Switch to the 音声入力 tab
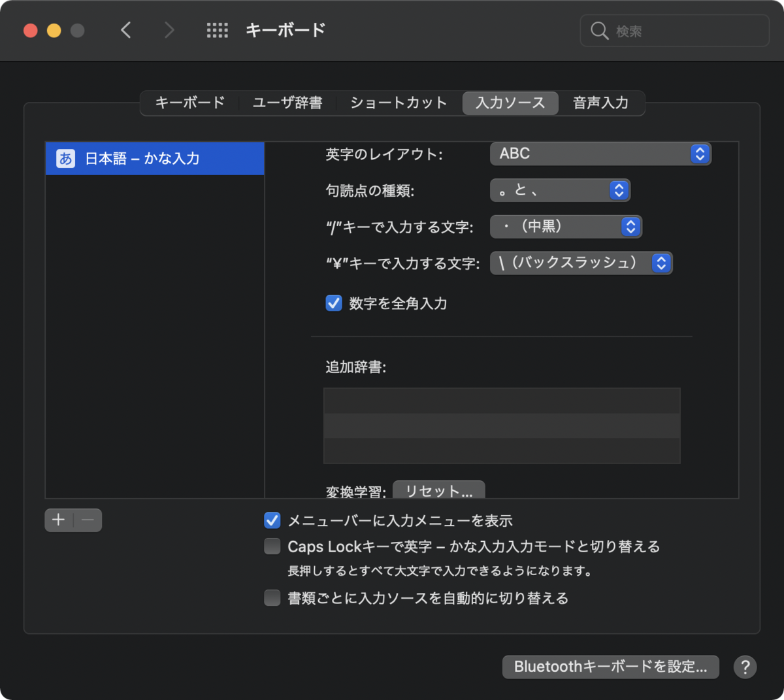 [600, 103]
